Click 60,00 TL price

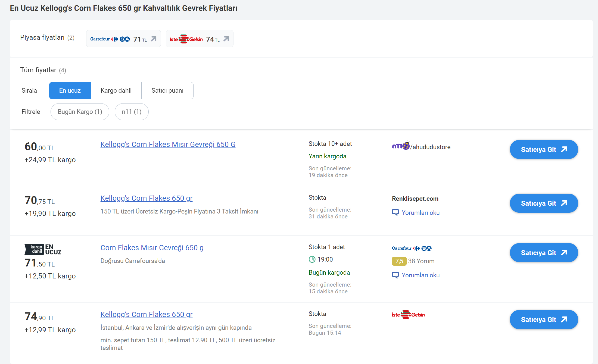[40, 147]
